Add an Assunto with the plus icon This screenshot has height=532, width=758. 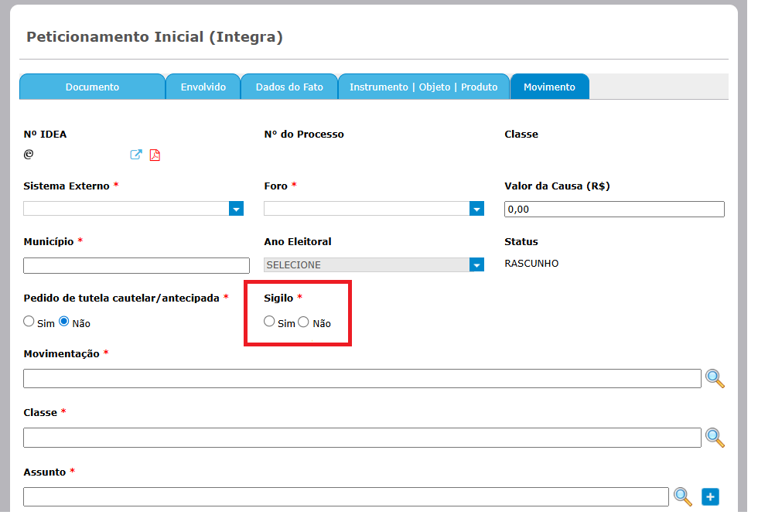point(710,496)
